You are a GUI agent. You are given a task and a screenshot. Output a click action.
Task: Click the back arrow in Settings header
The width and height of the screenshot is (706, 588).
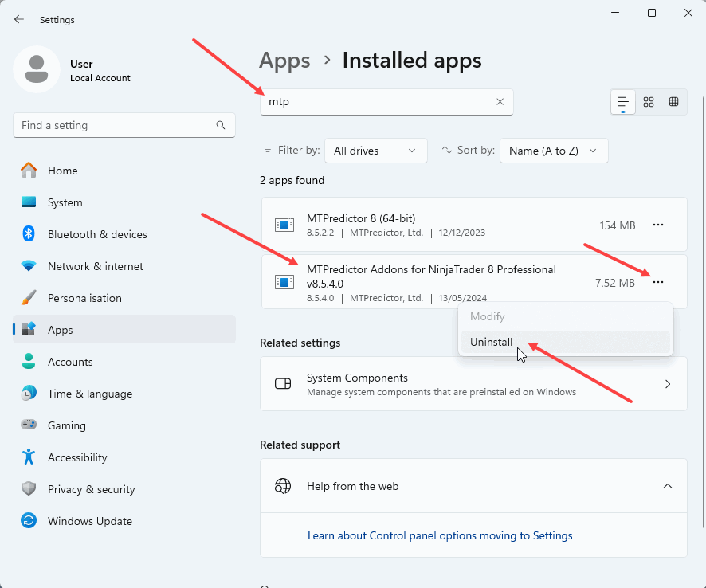tap(19, 19)
